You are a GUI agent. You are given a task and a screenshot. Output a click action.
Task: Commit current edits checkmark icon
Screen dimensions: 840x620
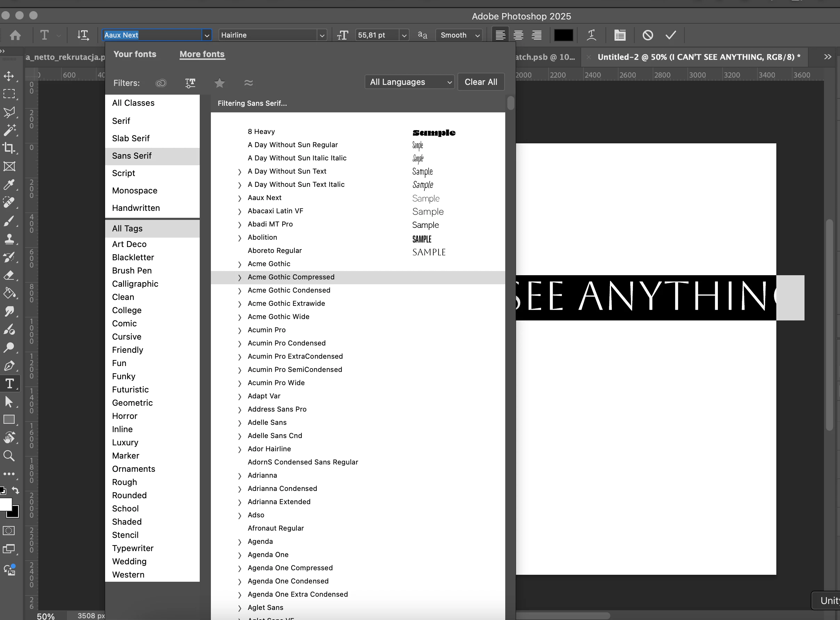[670, 35]
